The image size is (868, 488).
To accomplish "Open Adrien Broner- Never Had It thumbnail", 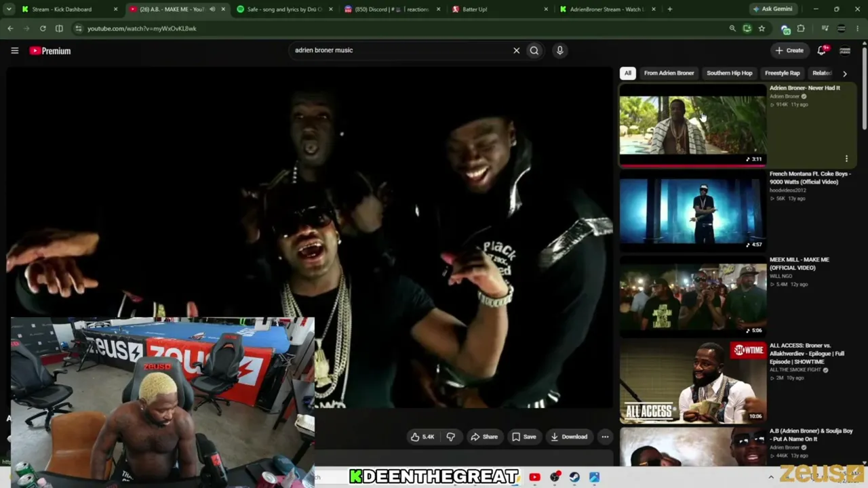I will [692, 124].
